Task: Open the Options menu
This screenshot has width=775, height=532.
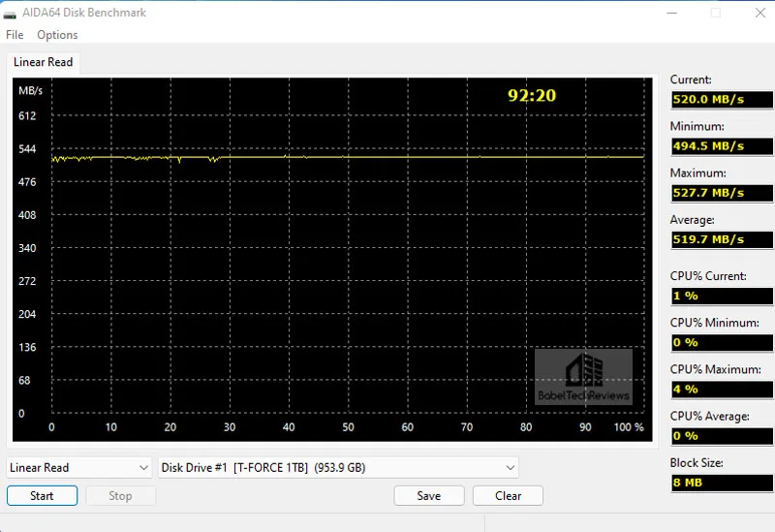Action: pos(57,35)
